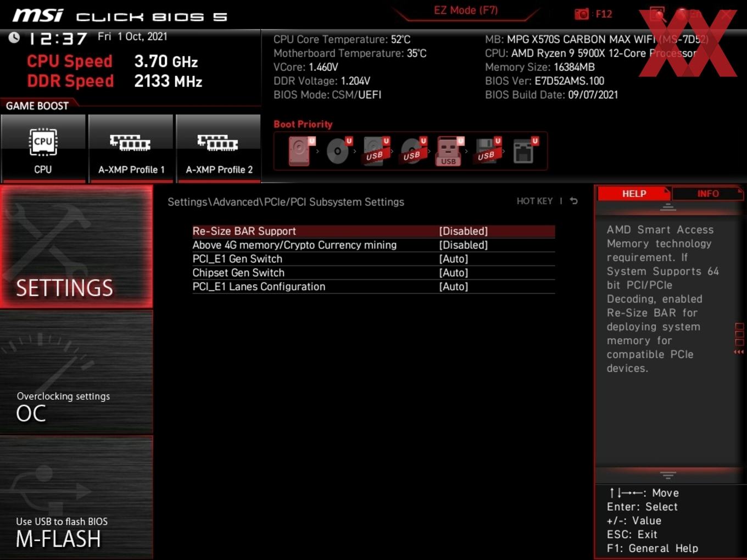Screen dimensions: 747x560
Task: Select the USB hard disk boot icon
Action: pos(376,150)
